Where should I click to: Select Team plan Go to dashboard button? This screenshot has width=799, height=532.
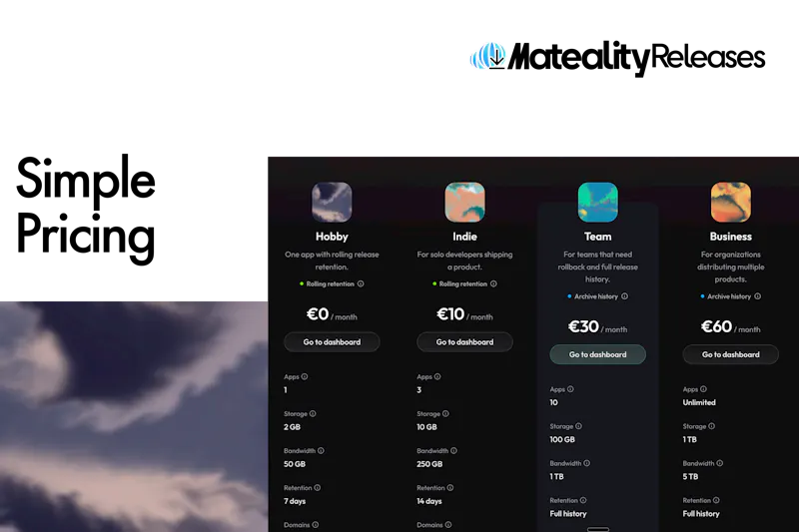tap(597, 354)
